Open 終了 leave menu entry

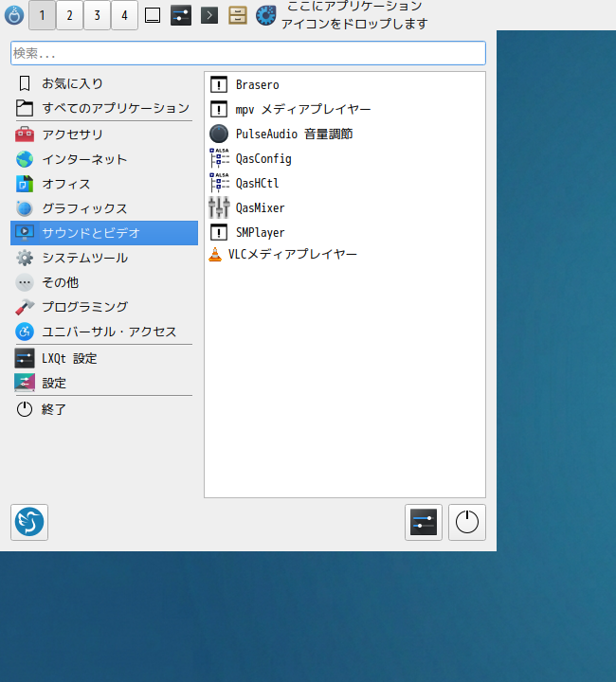click(x=104, y=410)
